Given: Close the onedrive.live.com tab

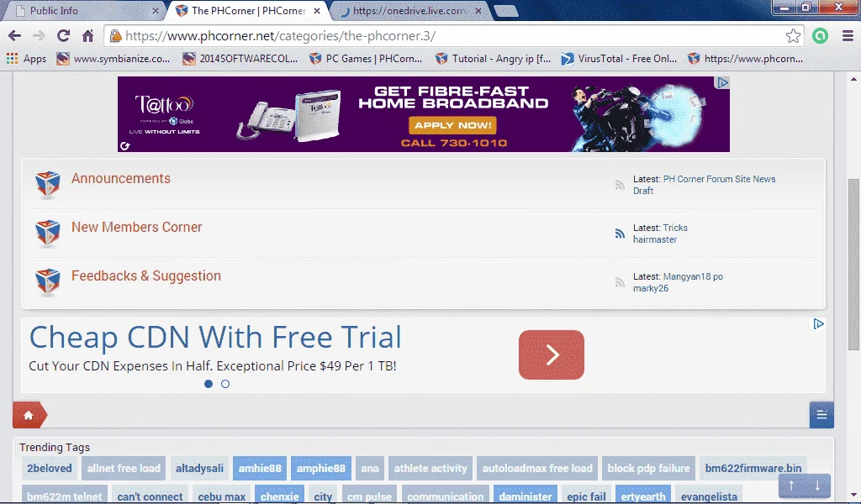Looking at the screenshot, I should pyautogui.click(x=478, y=11).
